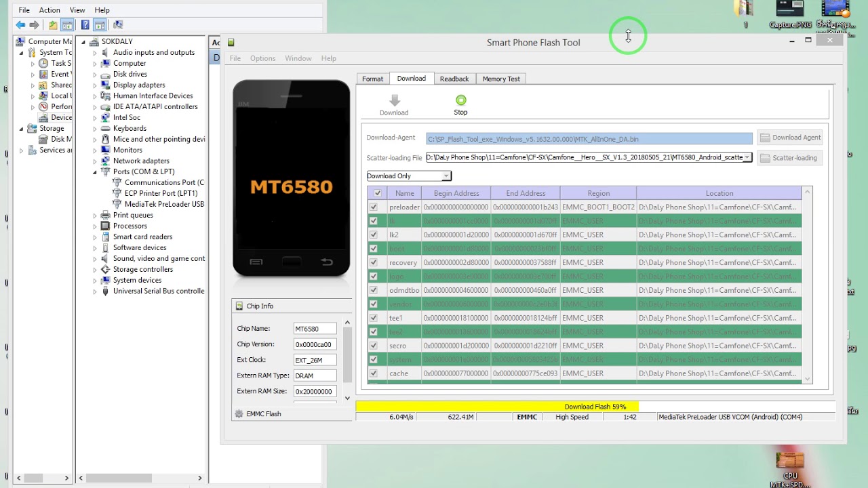The height and width of the screenshot is (488, 868).
Task: Switch to the Memory Test tab
Action: 501,79
